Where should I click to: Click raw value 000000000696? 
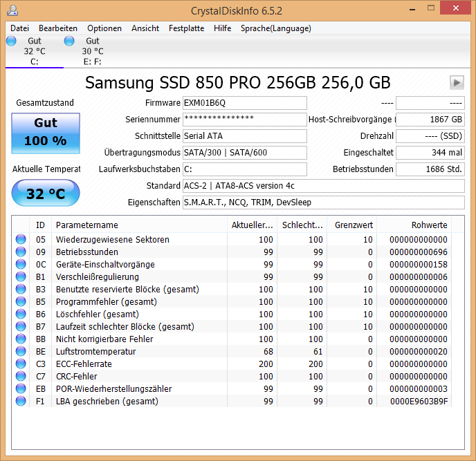point(419,252)
